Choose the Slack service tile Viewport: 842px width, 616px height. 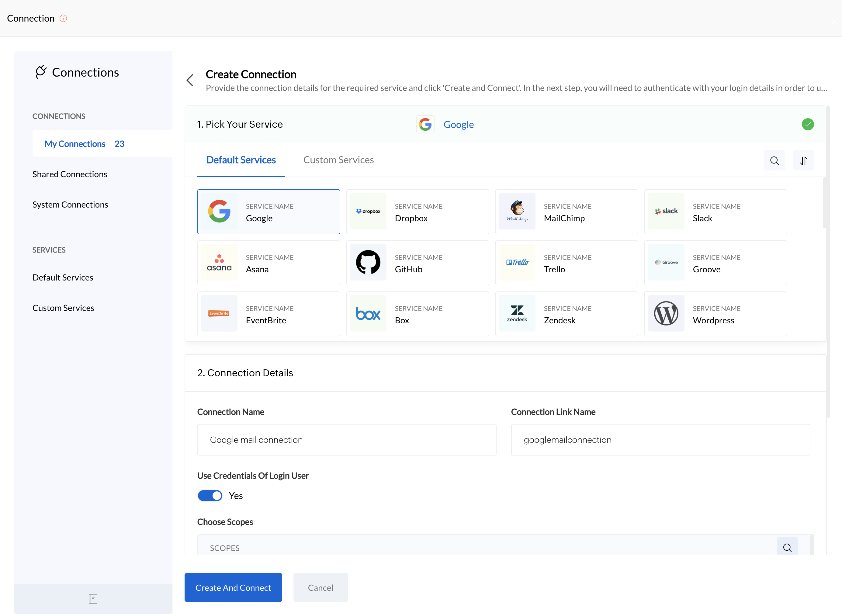(715, 212)
